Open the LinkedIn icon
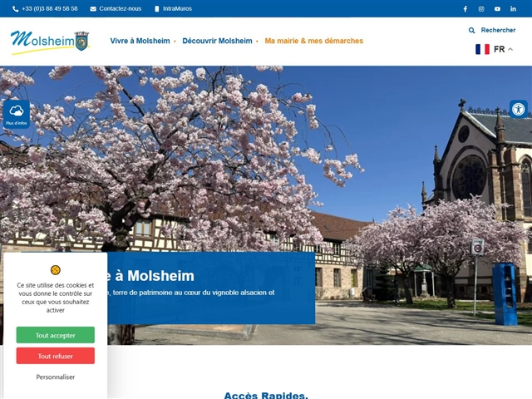This screenshot has height=399, width=532. (x=513, y=9)
